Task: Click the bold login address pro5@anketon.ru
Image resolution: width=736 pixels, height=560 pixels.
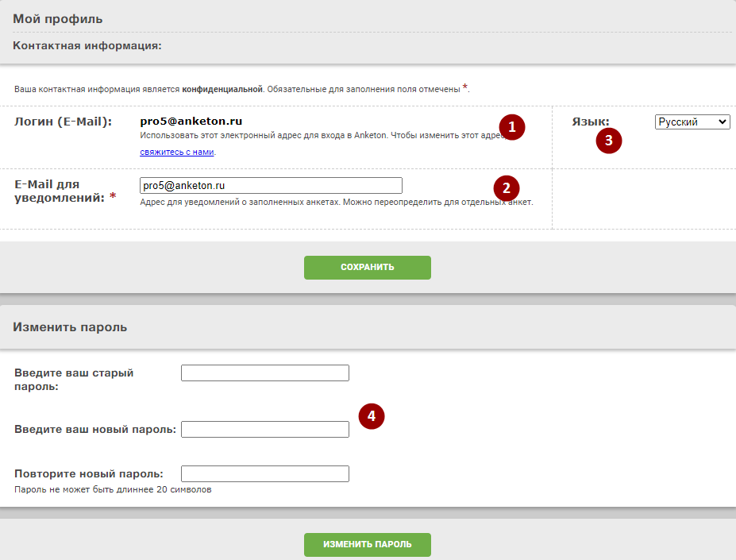Action: point(191,122)
